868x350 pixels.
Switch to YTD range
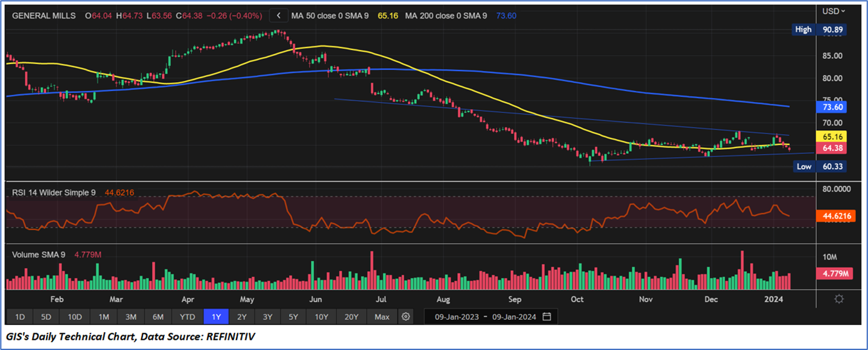[187, 317]
